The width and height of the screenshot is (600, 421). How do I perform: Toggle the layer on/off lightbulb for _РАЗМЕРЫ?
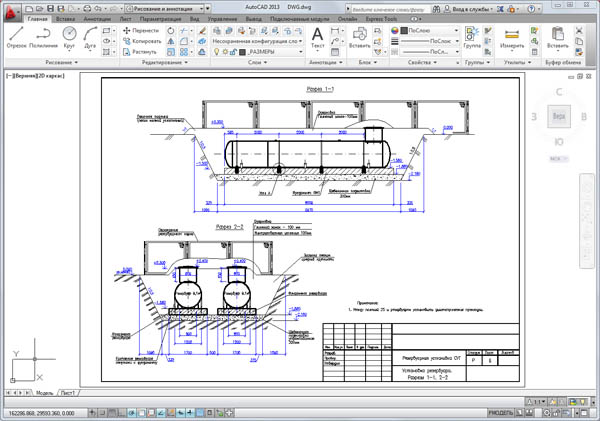218,52
